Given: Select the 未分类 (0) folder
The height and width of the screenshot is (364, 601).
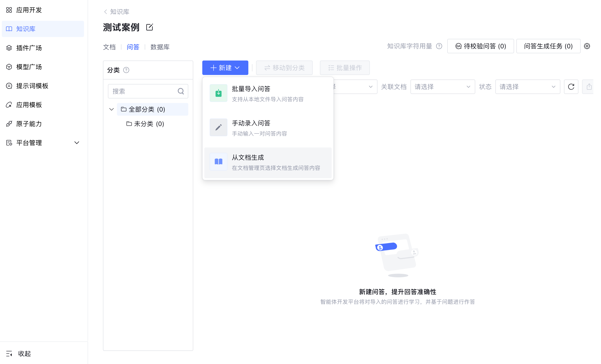Looking at the screenshot, I should [x=149, y=124].
